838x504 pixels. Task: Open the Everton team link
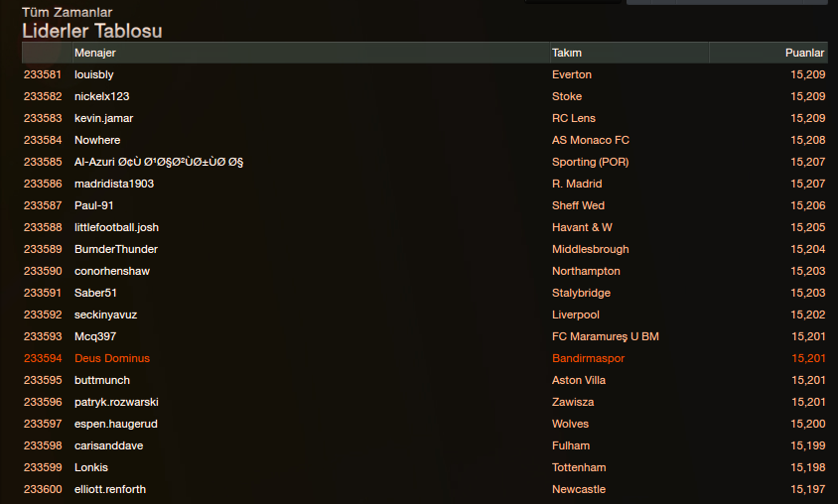click(x=572, y=74)
